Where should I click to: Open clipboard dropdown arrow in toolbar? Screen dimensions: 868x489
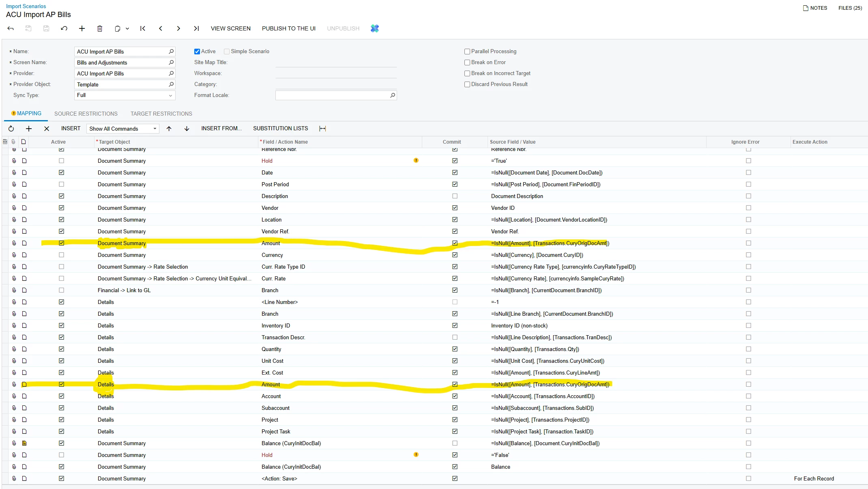[x=127, y=28]
